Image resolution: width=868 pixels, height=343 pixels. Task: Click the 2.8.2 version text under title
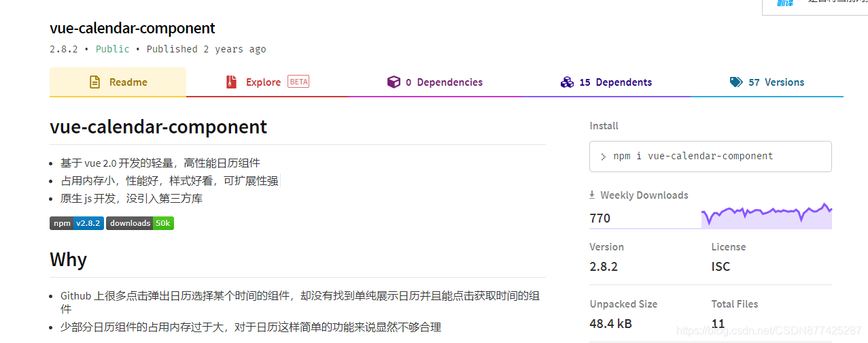point(64,49)
